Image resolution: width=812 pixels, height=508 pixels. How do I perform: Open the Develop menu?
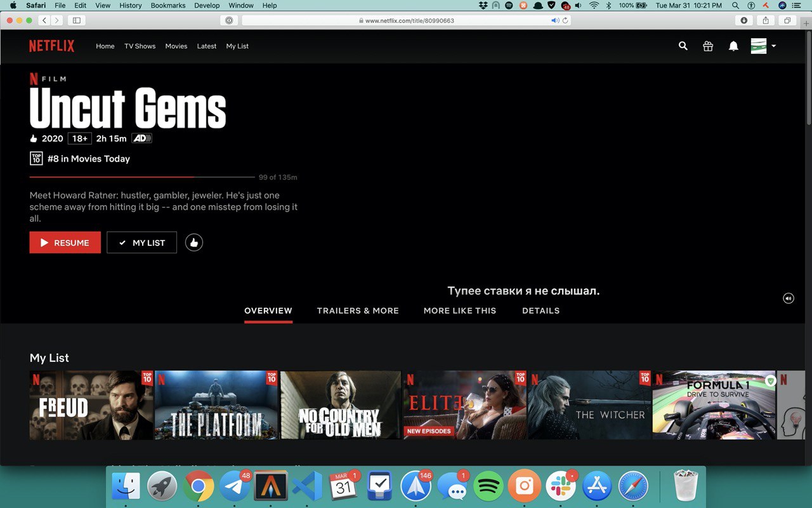tap(207, 5)
